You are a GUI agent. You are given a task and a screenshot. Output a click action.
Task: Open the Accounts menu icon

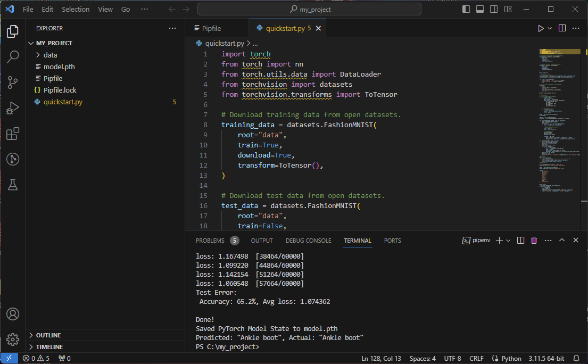tap(13, 314)
